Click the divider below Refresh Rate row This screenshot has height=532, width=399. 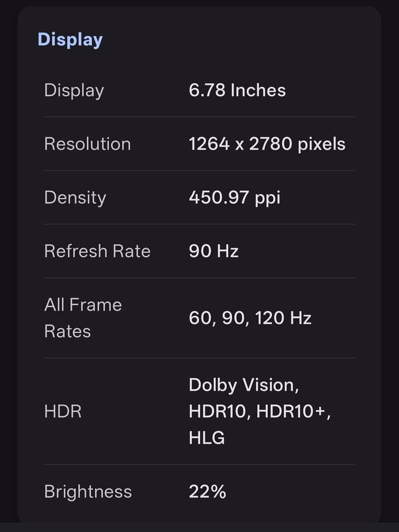199,278
